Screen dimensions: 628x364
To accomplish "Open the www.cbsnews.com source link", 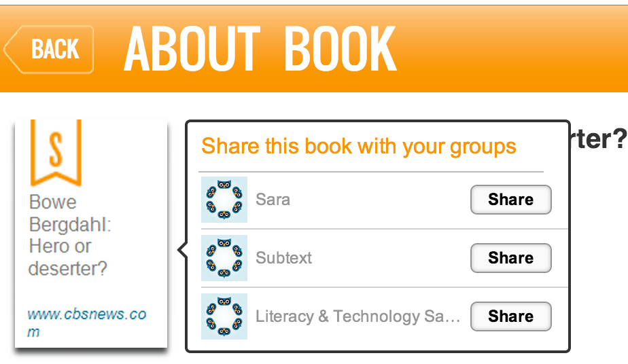I will (x=86, y=323).
